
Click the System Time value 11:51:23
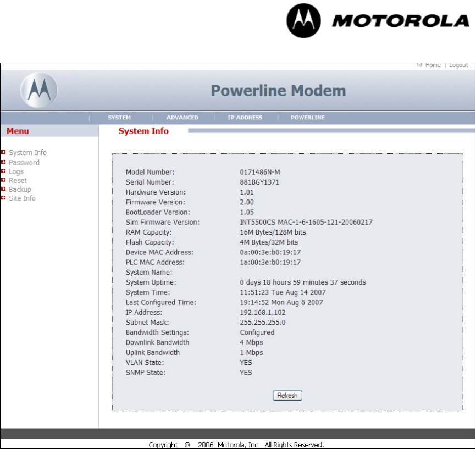pos(283,292)
